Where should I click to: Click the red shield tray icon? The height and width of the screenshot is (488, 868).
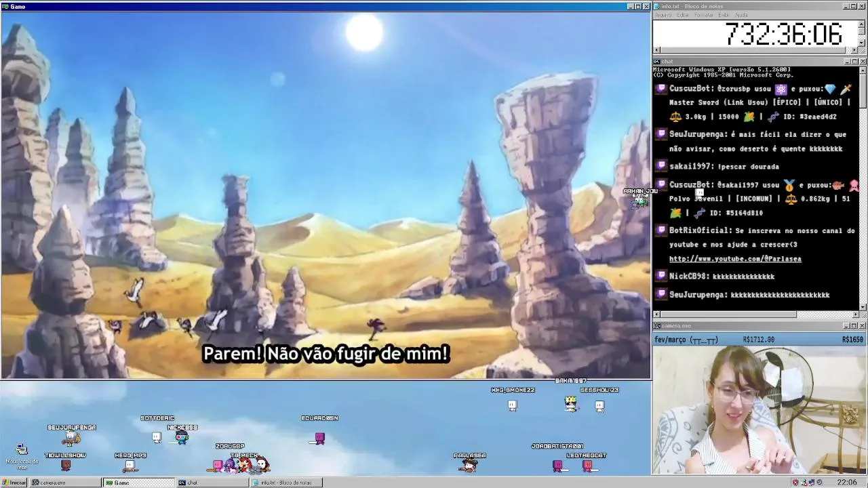tap(795, 483)
